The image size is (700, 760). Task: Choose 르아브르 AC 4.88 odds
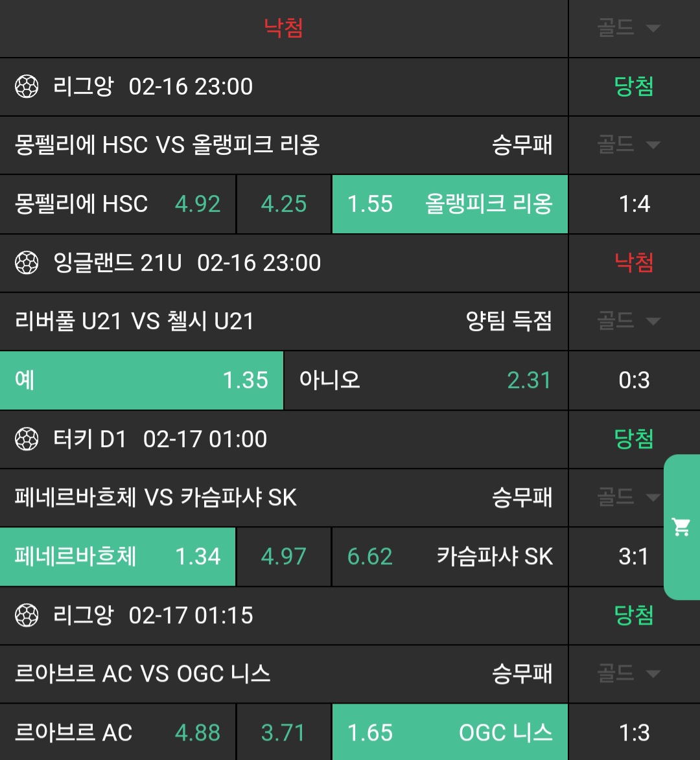point(117,733)
